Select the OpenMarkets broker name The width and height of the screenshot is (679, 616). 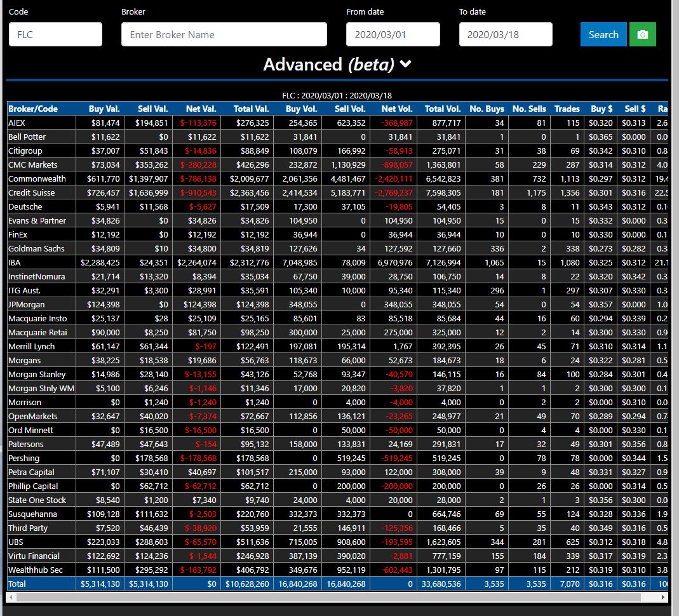33,417
